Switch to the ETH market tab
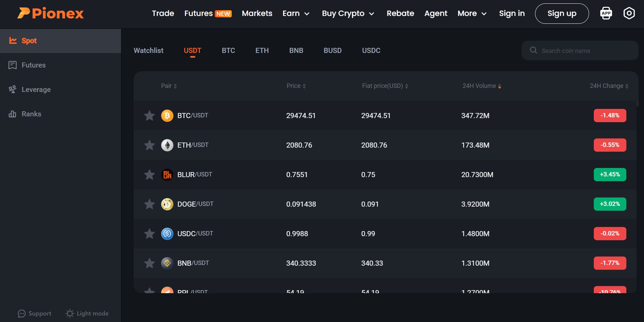The width and height of the screenshot is (644, 322). pos(262,51)
